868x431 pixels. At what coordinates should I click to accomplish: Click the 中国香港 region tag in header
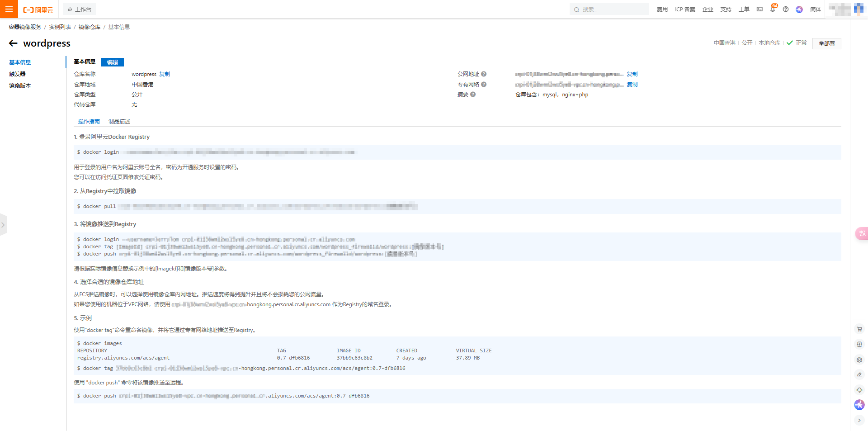(724, 43)
